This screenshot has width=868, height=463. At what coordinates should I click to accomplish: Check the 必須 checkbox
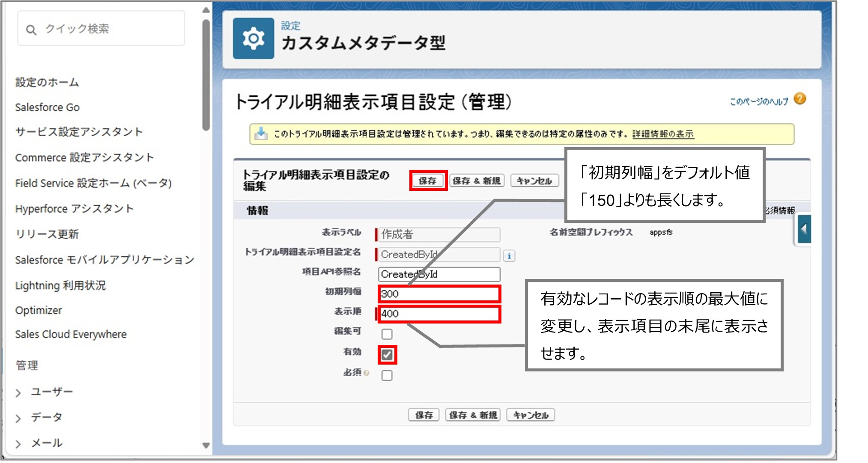[387, 375]
